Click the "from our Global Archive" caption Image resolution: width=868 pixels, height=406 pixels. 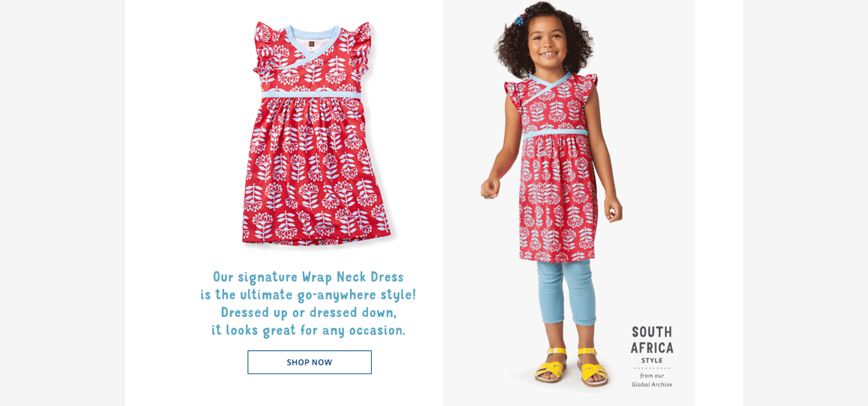(x=652, y=380)
